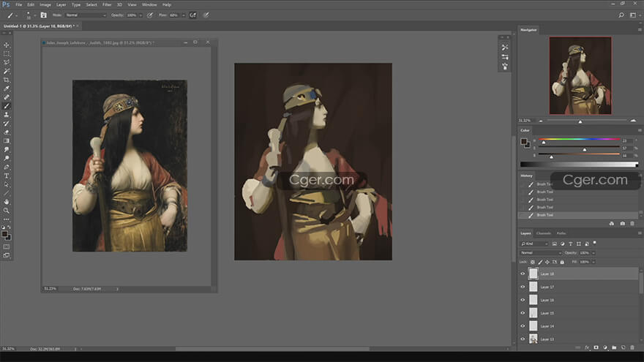Add layer mask icon
The height and width of the screenshot is (362, 644).
click(596, 347)
